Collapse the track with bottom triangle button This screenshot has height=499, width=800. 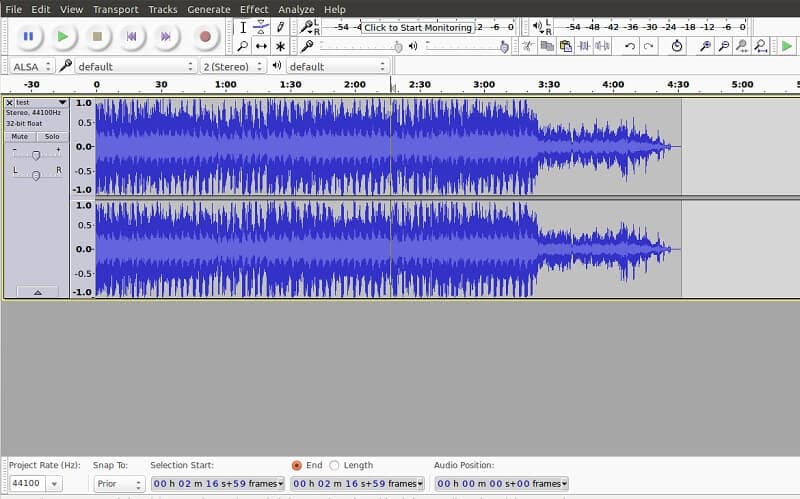click(37, 292)
